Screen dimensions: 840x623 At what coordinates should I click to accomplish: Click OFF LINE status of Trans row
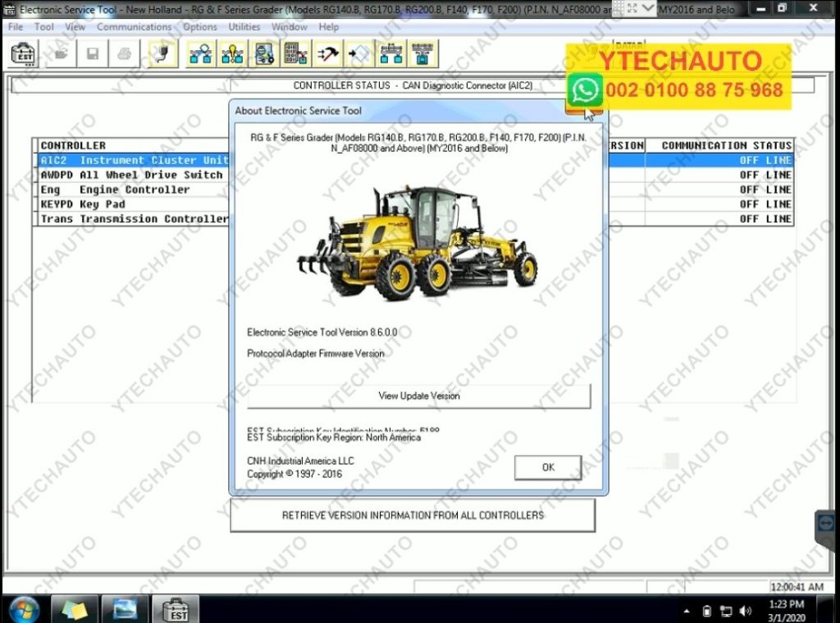765,218
